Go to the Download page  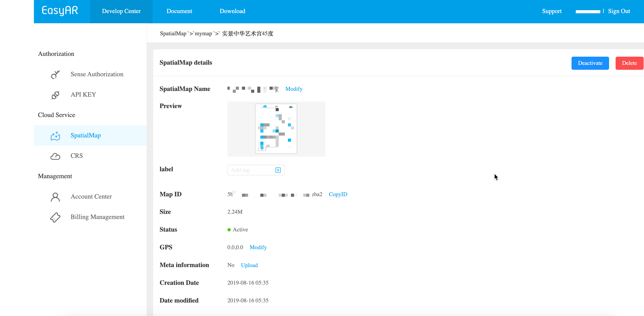click(x=232, y=11)
